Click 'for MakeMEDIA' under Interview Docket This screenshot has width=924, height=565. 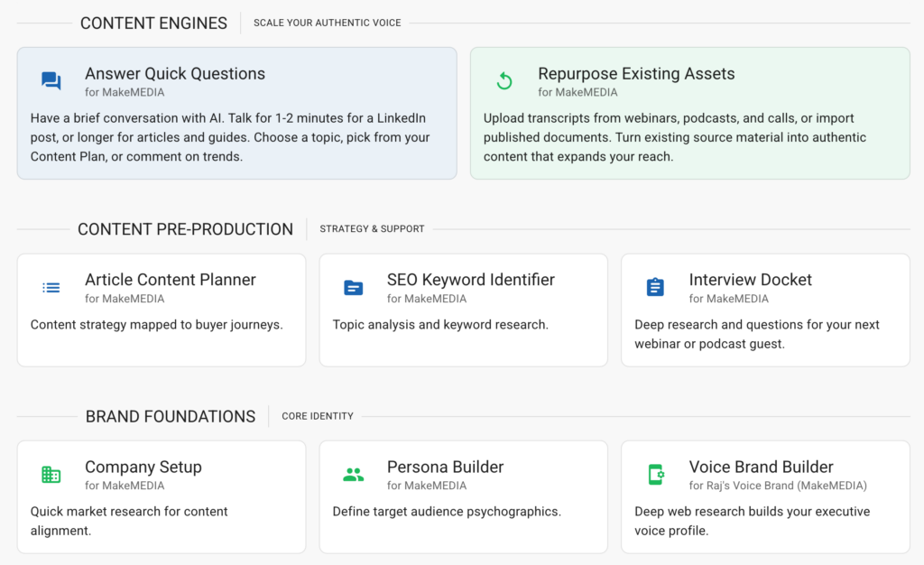(728, 299)
